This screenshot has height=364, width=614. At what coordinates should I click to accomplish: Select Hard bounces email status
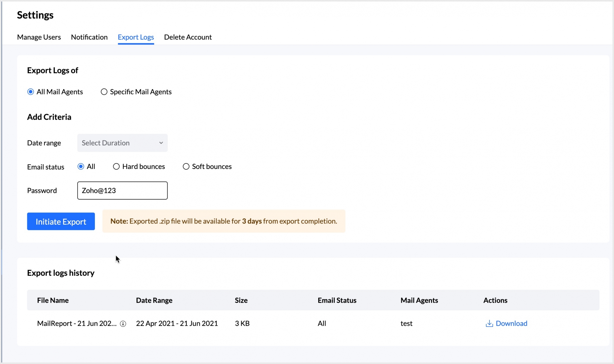click(x=116, y=167)
